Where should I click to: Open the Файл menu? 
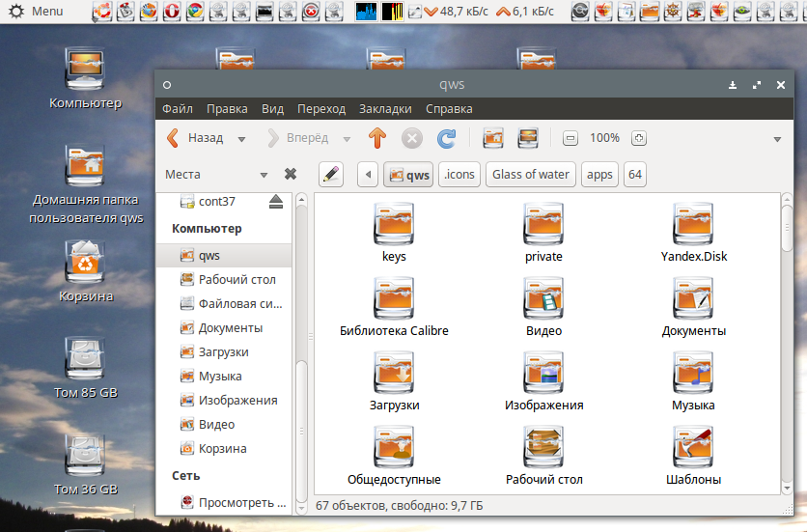coord(178,109)
